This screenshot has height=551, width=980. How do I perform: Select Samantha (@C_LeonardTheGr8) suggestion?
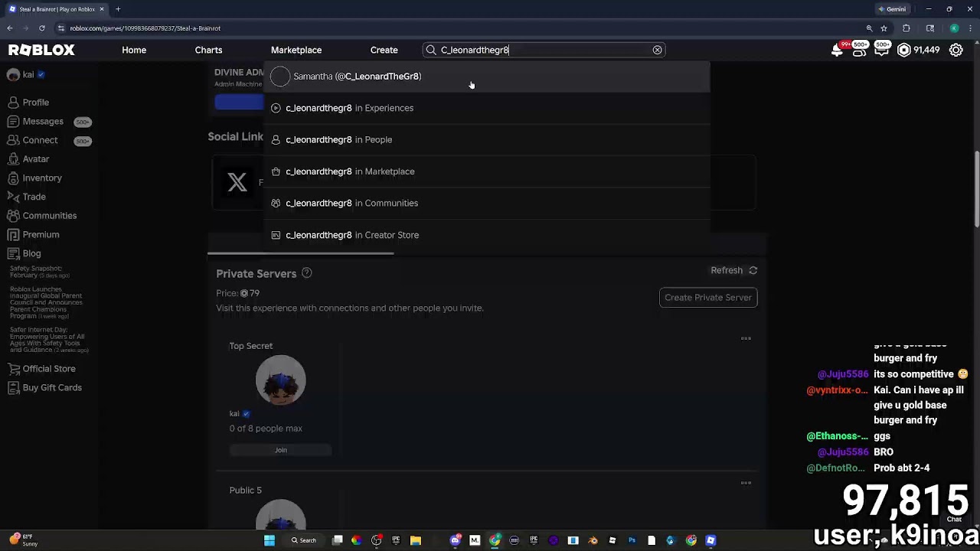(x=487, y=77)
